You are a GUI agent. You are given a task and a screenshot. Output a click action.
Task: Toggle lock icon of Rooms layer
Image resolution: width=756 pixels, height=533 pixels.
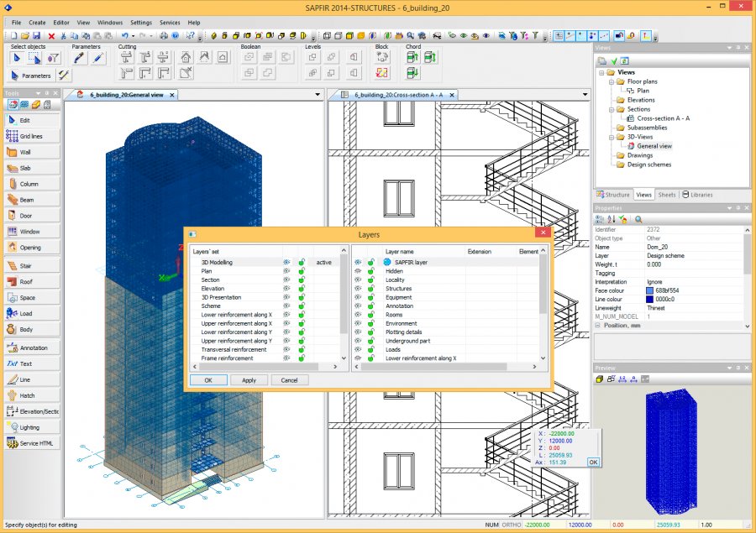(370, 315)
